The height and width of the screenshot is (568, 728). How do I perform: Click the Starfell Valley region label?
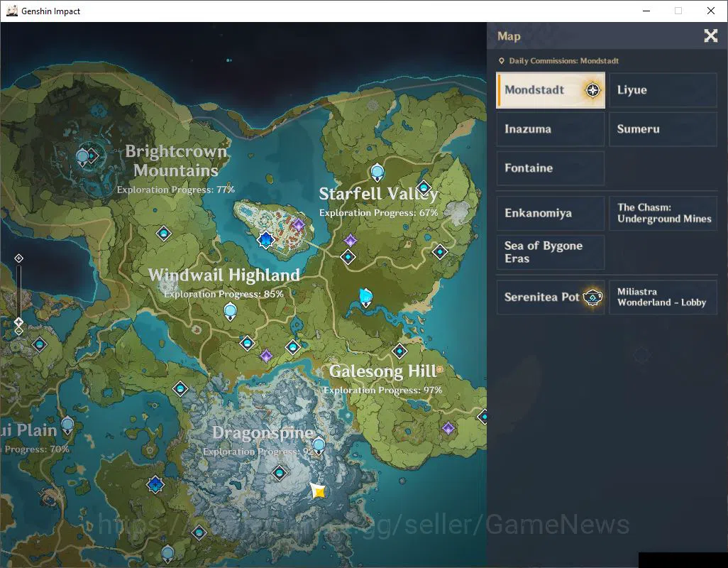(x=378, y=194)
